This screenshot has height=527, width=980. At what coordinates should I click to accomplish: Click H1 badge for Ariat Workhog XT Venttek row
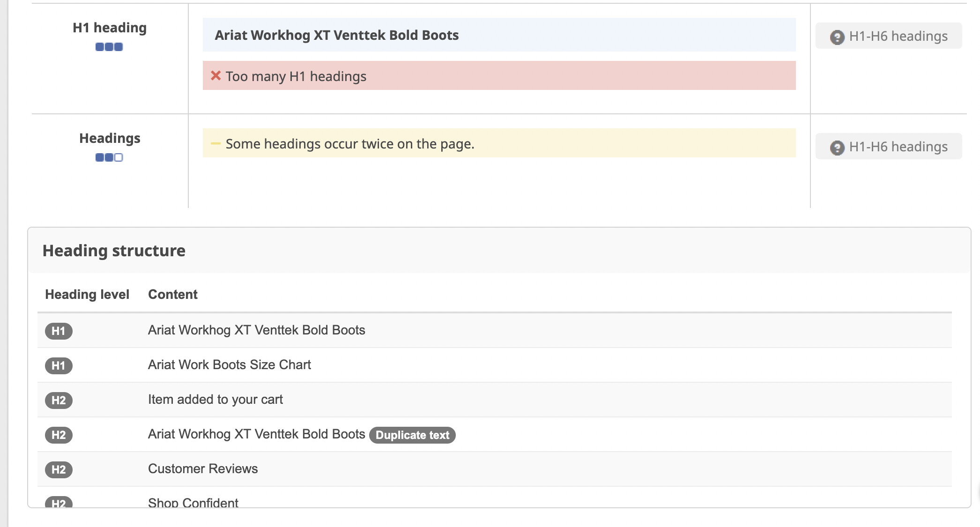click(x=59, y=331)
